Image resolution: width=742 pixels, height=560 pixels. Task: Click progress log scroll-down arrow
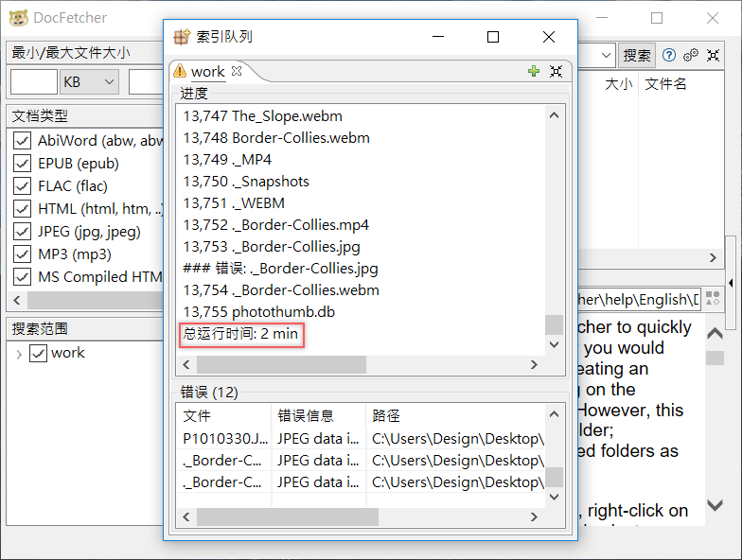coord(555,344)
